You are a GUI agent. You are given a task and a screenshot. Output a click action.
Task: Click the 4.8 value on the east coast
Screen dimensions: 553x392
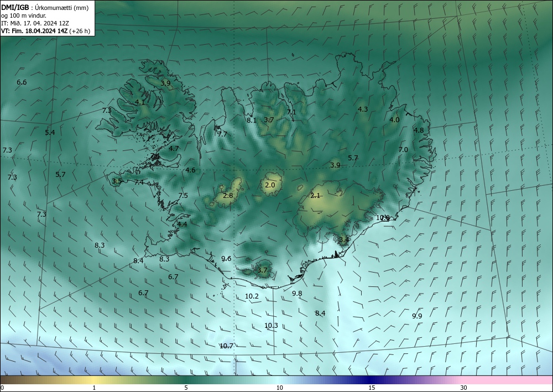coord(419,130)
